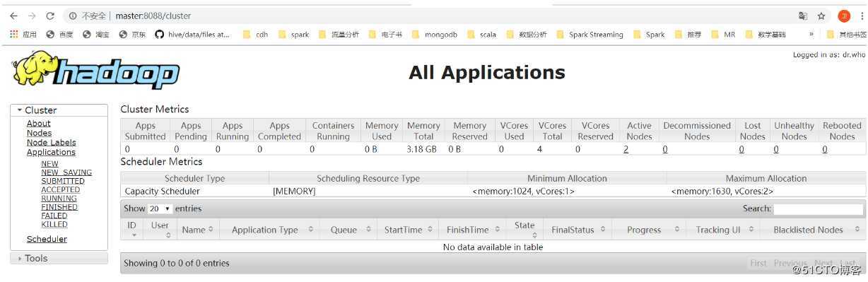868x282 pixels.
Task: Open the hive/data/files GitHub bookmark
Action: coord(192,34)
